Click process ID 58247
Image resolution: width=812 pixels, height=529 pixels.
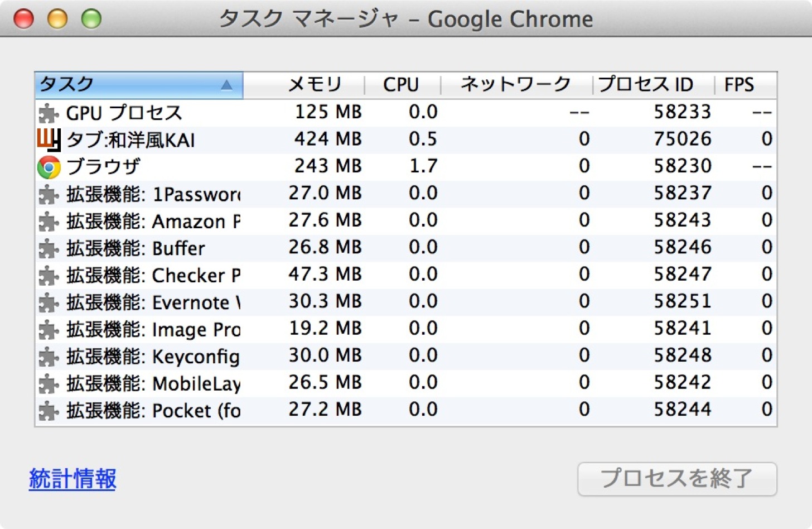[x=683, y=274]
